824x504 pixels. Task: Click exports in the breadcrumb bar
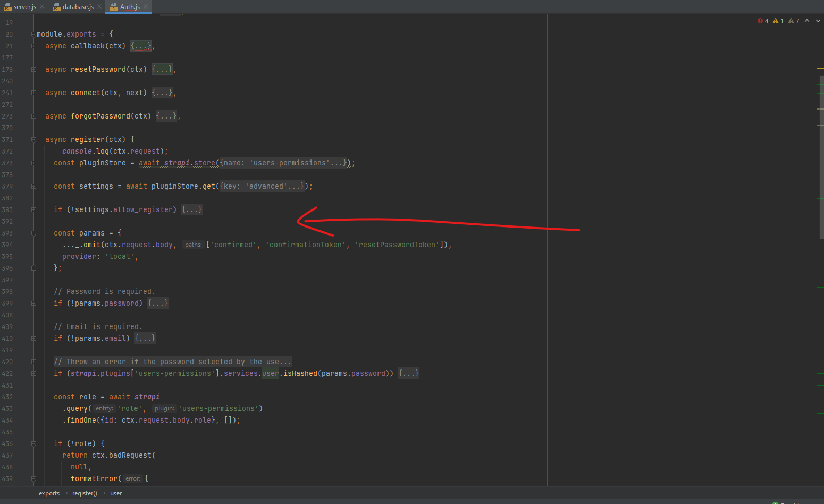[49, 493]
